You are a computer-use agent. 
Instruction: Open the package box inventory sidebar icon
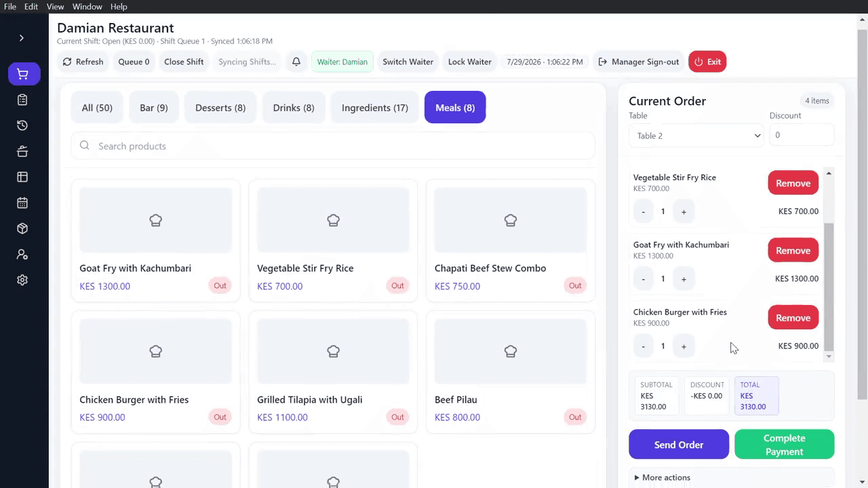tap(22, 228)
